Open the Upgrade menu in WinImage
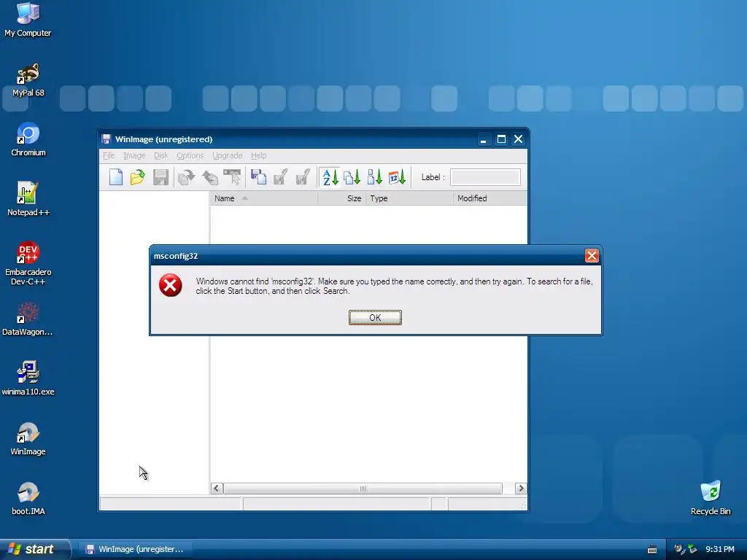747x560 pixels. [x=228, y=155]
